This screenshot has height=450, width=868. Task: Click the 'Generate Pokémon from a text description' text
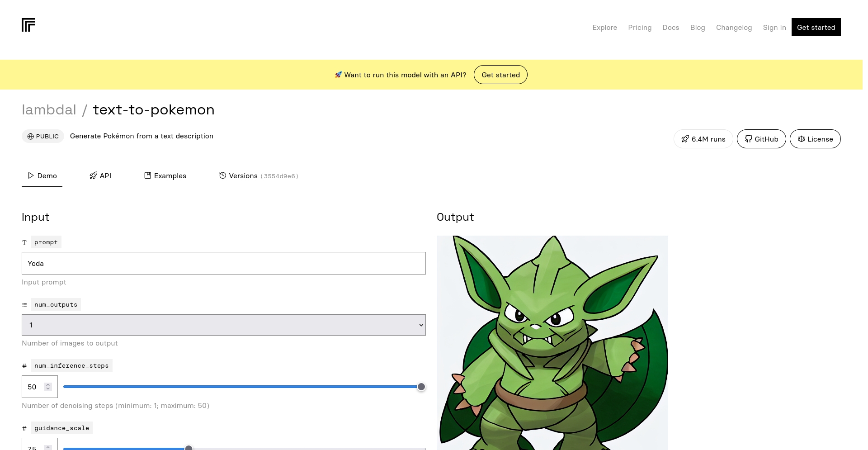coord(142,136)
